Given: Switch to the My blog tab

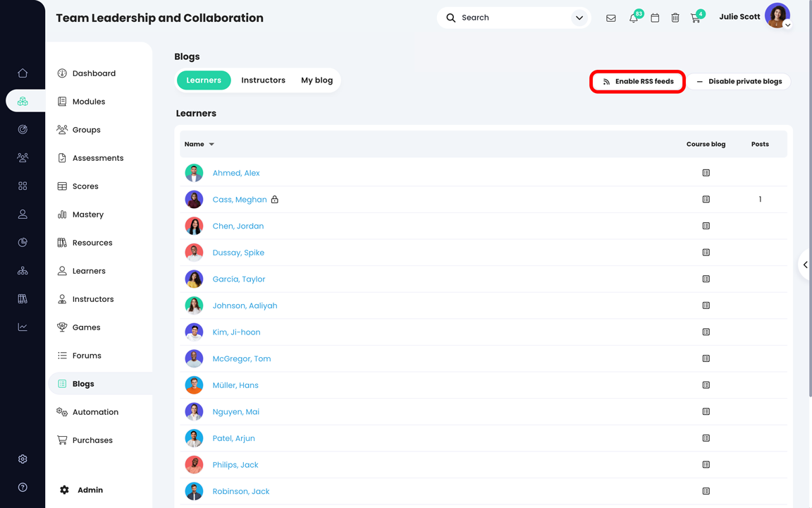Looking at the screenshot, I should (x=317, y=80).
